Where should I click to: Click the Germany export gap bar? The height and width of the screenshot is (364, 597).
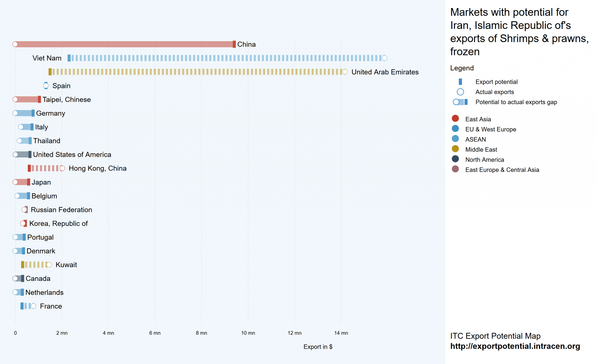tap(24, 113)
